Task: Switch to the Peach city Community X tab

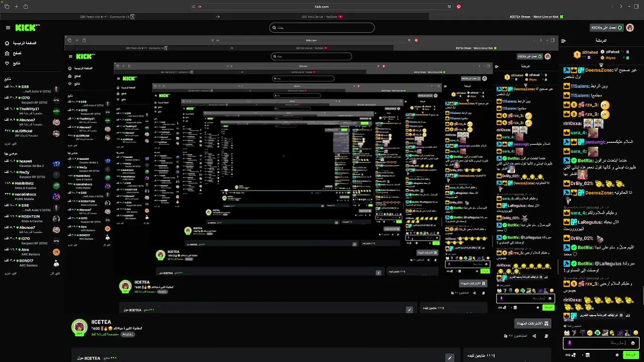Action: coord(107,17)
